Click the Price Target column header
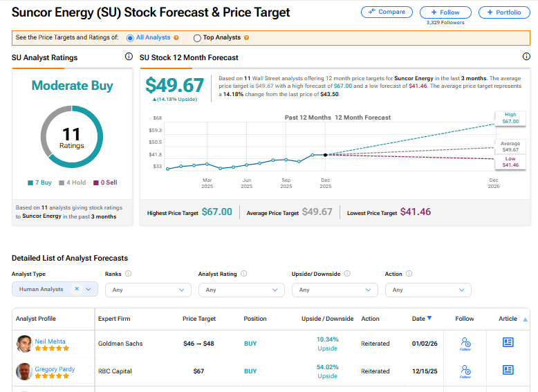 click(199, 319)
